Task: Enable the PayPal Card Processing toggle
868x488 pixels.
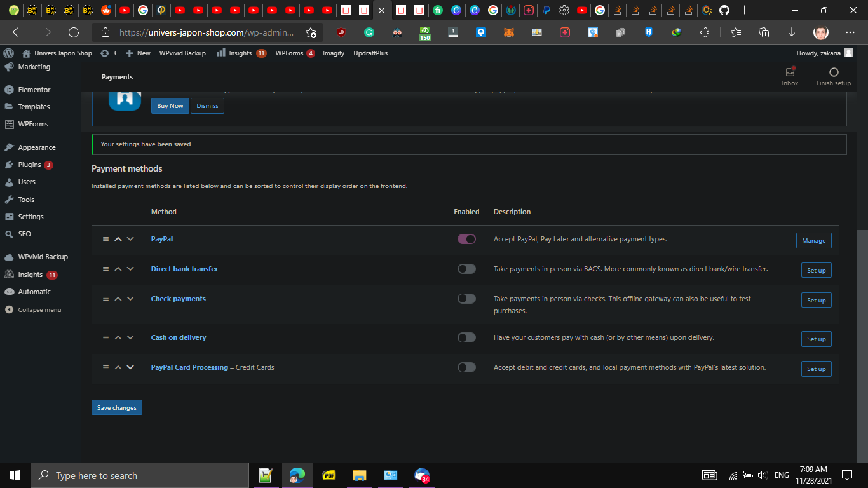Action: click(x=466, y=367)
